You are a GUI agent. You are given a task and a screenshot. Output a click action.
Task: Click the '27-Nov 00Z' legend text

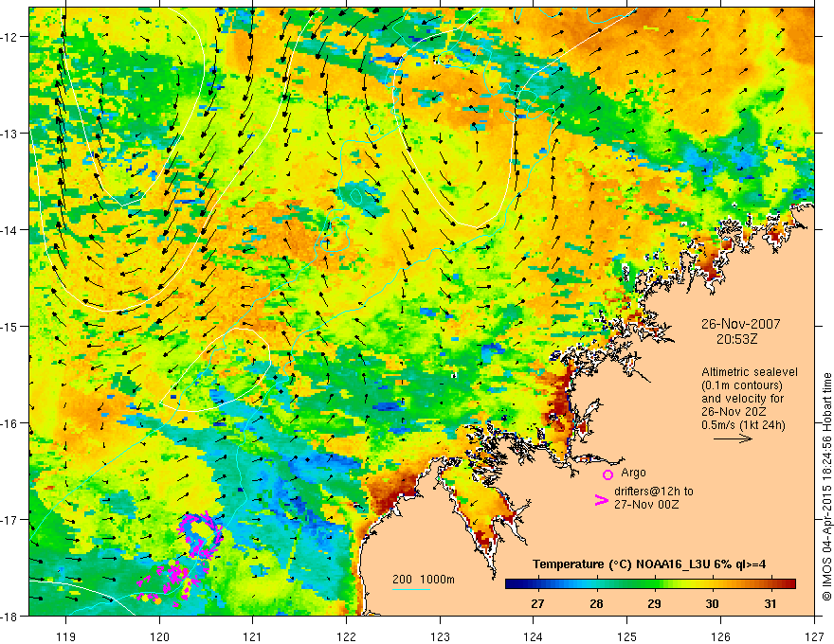point(646,505)
